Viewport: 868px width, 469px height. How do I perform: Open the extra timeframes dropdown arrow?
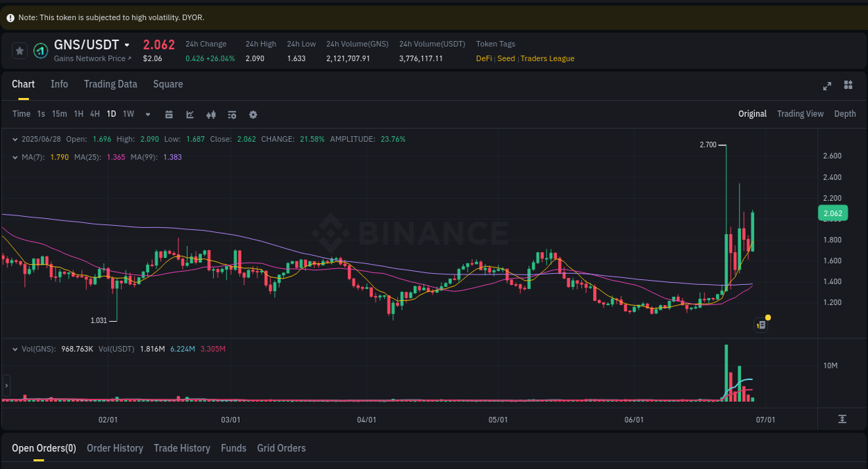147,114
